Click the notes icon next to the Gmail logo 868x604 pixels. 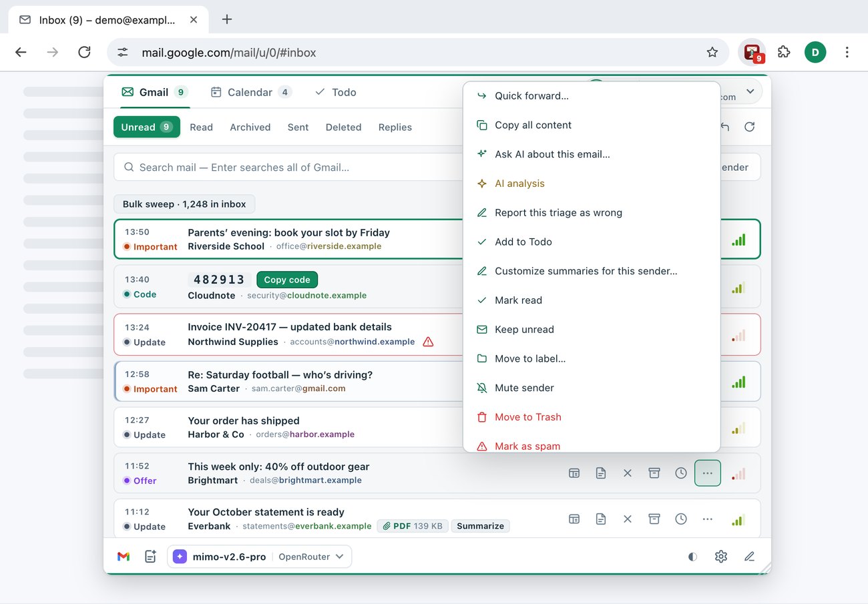click(151, 557)
